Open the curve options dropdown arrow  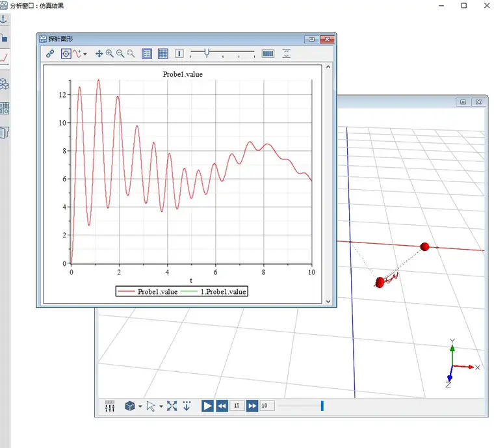(85, 54)
